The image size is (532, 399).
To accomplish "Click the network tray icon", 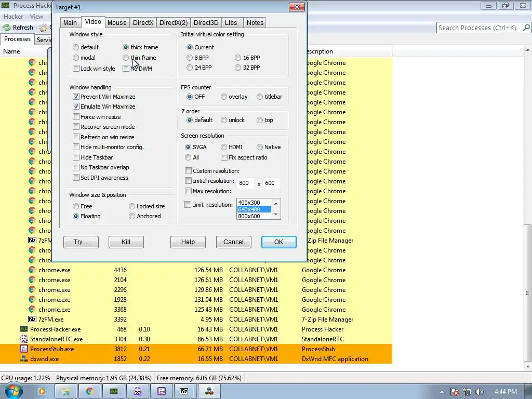I will 467,392.
